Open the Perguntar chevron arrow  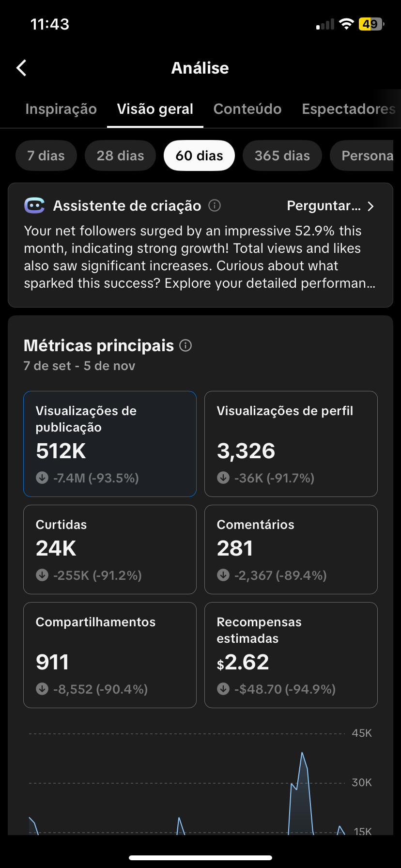pos(370,206)
